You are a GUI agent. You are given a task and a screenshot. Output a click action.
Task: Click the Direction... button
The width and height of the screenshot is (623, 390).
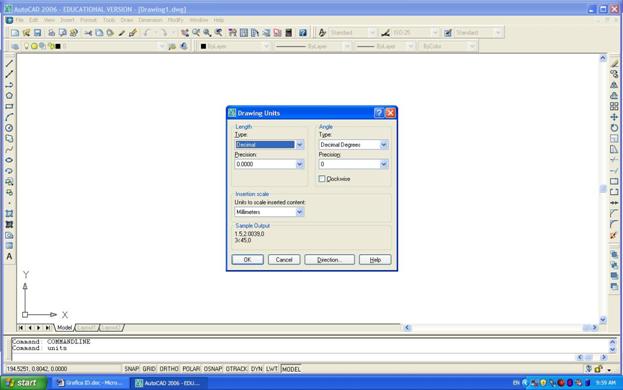pyautogui.click(x=329, y=260)
